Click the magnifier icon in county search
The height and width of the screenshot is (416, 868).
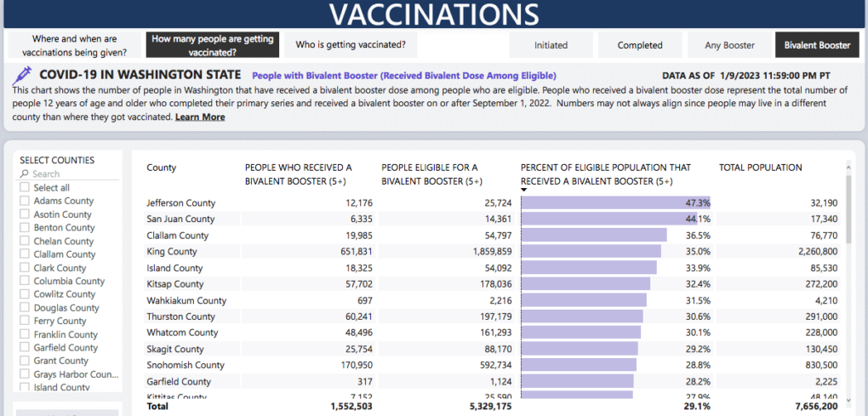click(x=25, y=174)
